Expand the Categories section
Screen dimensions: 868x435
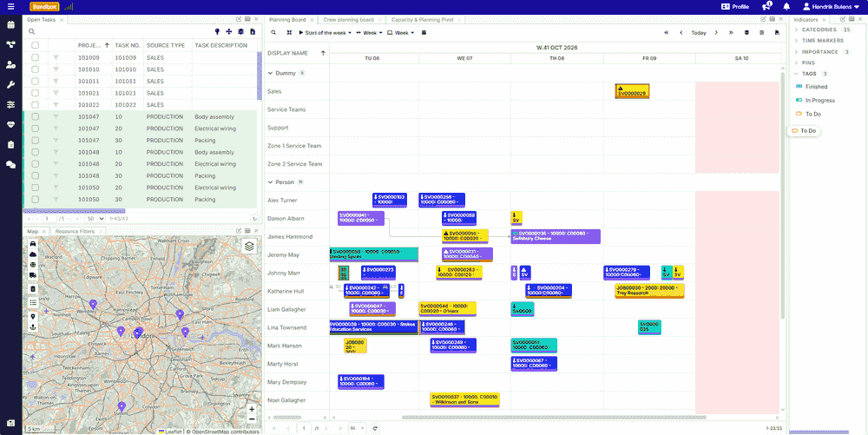tap(797, 30)
